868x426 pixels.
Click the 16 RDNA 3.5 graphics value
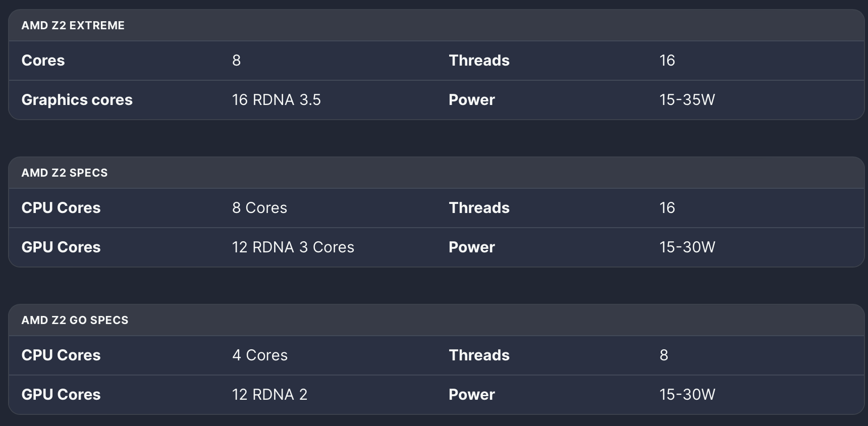coord(277,100)
